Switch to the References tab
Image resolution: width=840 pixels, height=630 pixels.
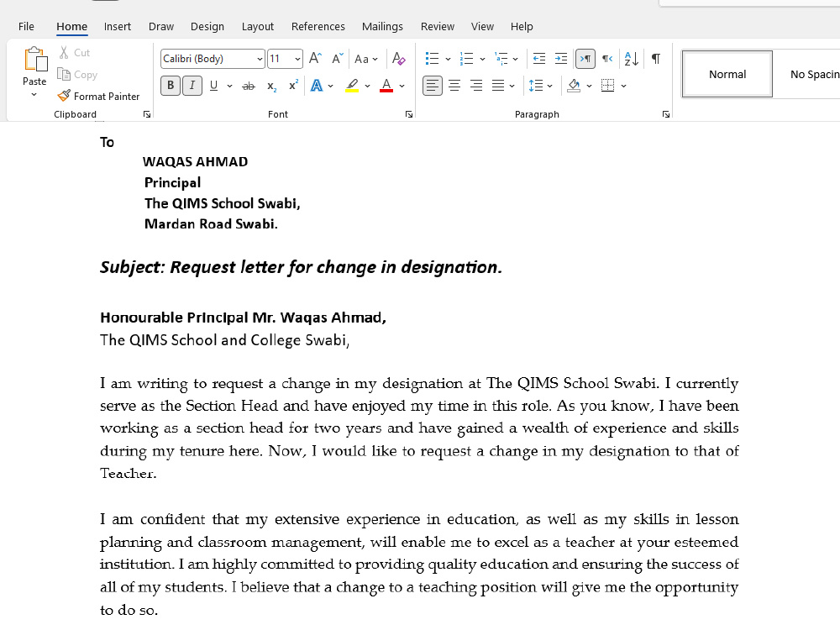click(x=318, y=26)
